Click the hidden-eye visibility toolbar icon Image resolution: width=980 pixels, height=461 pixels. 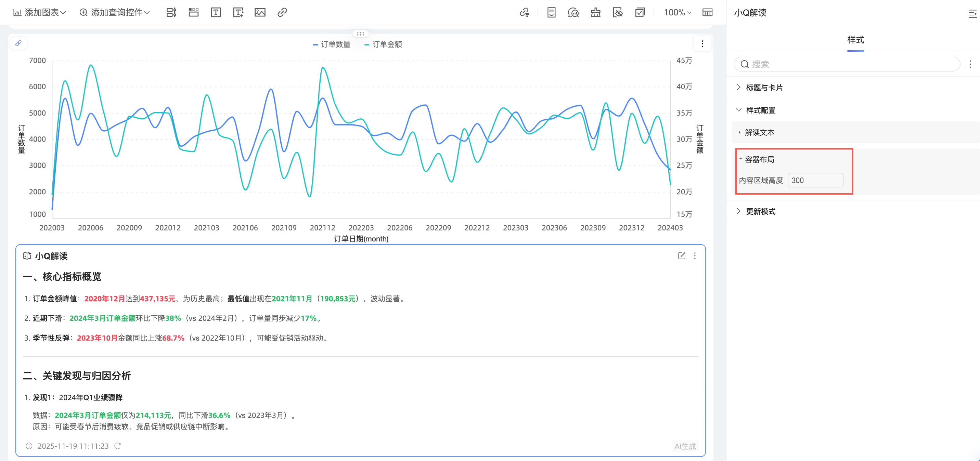tap(617, 13)
